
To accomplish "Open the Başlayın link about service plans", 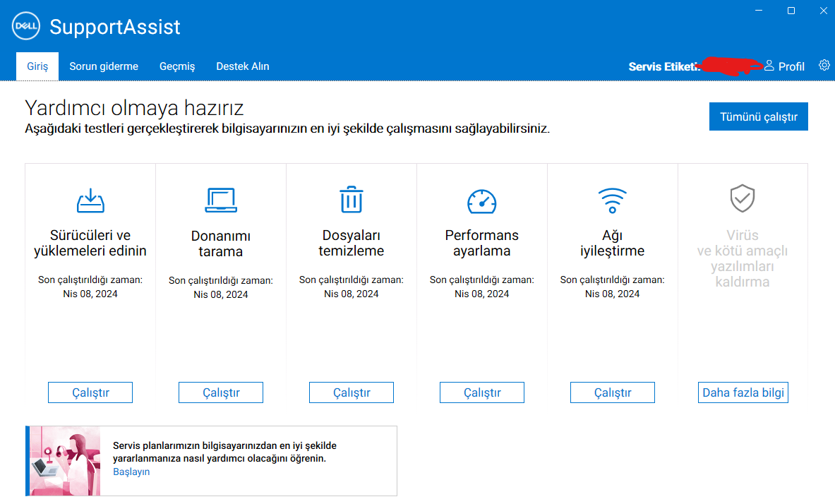I will point(131,471).
